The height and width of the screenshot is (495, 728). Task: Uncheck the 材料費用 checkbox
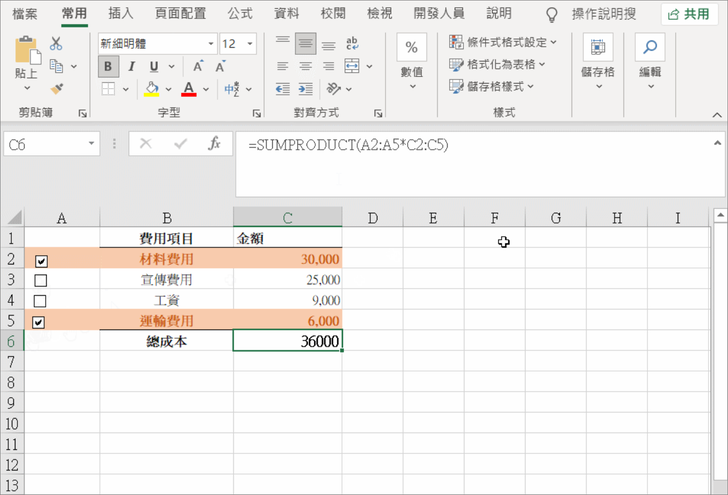coord(41,261)
